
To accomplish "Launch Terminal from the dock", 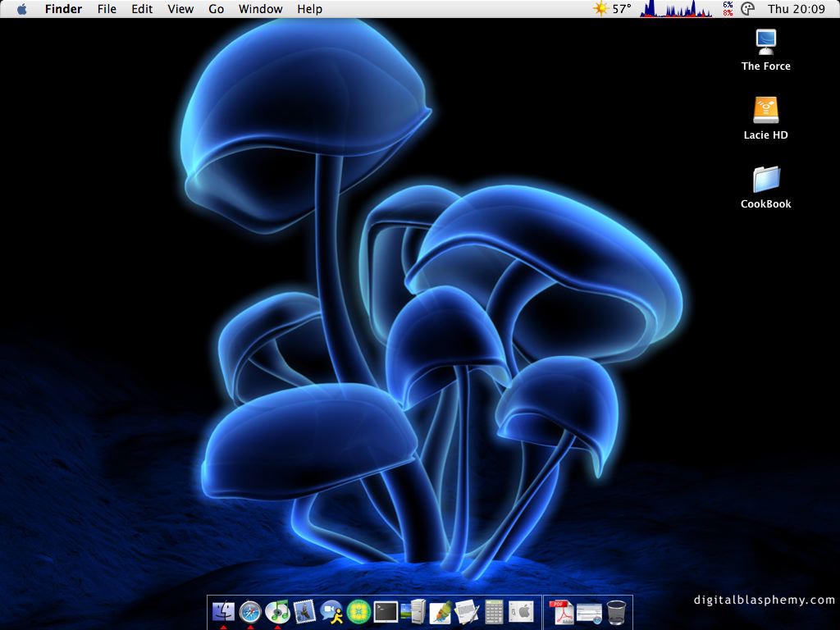I will coord(386,611).
